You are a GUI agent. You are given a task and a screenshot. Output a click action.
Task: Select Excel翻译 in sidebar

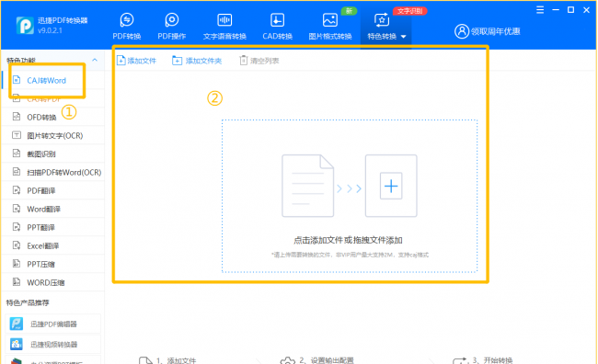click(53, 245)
